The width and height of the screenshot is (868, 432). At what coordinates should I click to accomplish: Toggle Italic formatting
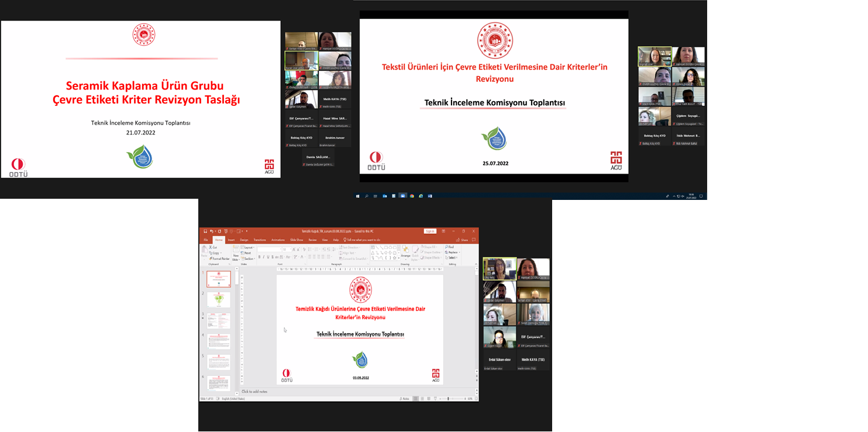tap(264, 257)
